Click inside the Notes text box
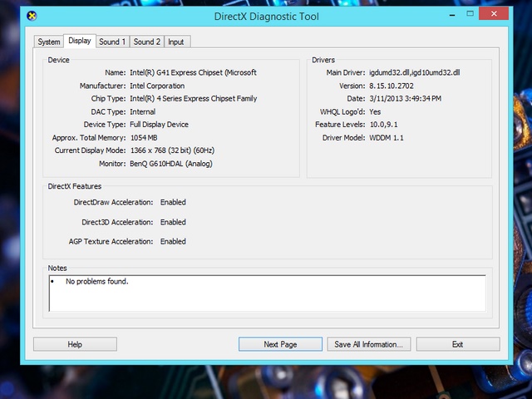The height and width of the screenshot is (399, 532). 268,293
